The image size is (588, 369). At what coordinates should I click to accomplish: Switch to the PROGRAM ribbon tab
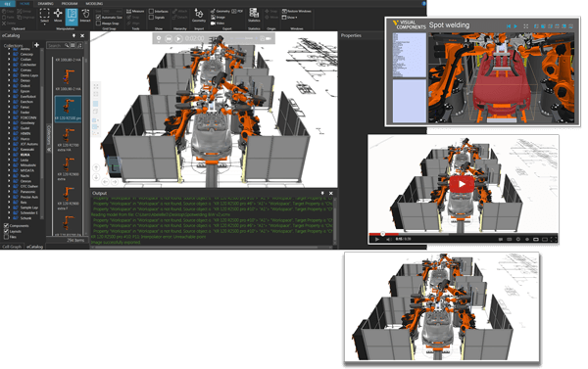pyautogui.click(x=70, y=3)
